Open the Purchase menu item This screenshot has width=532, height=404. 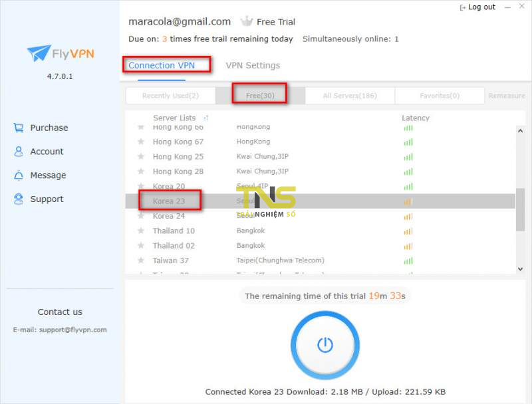point(49,128)
